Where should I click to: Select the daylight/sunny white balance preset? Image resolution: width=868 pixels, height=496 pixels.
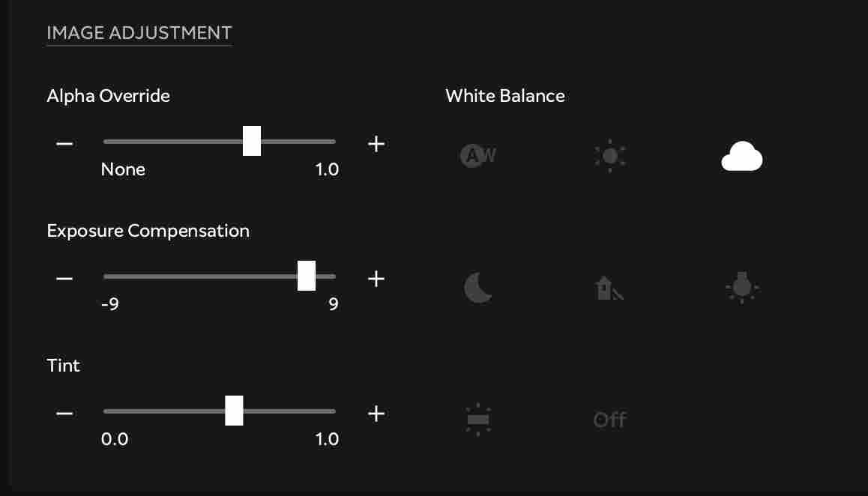point(609,156)
